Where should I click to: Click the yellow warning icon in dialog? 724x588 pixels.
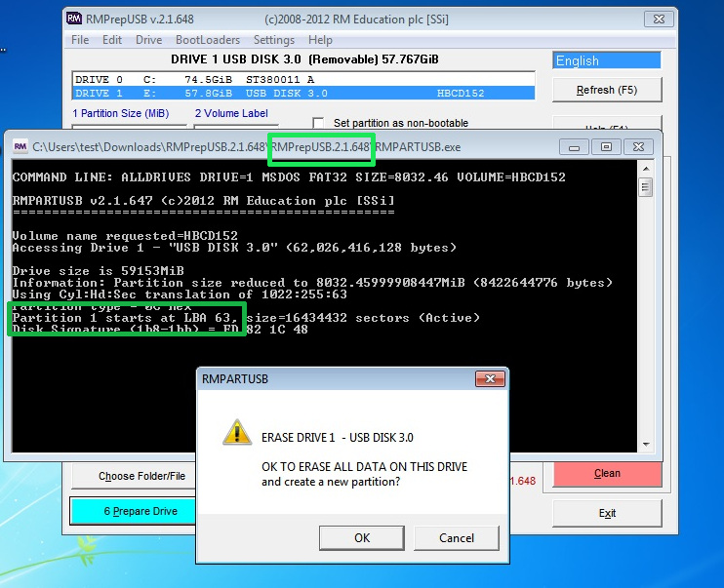(234, 433)
